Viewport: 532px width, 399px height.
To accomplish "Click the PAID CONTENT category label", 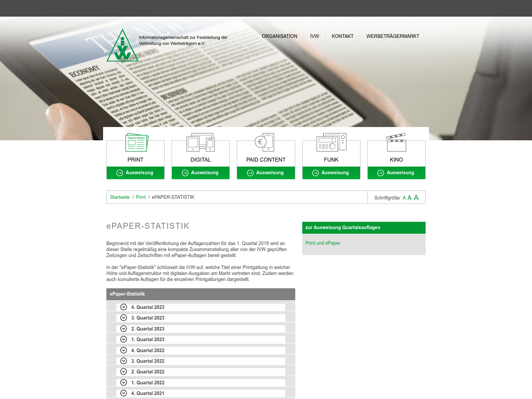I will 266,160.
